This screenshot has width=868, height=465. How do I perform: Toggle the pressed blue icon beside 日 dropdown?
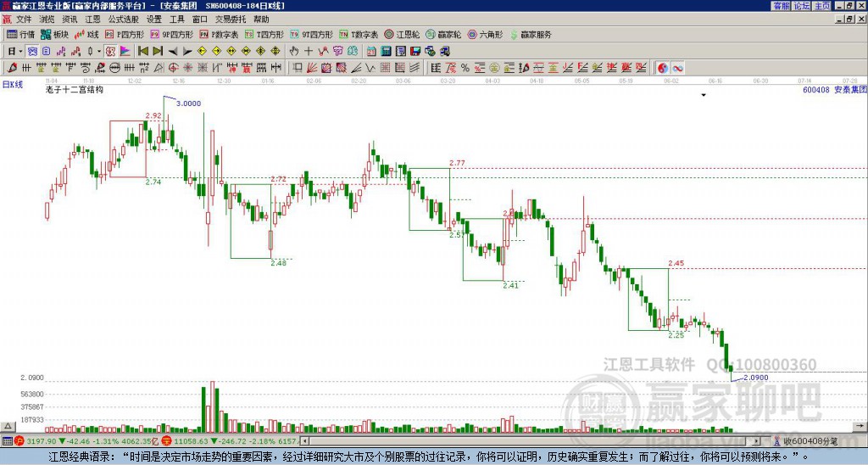[x=32, y=51]
